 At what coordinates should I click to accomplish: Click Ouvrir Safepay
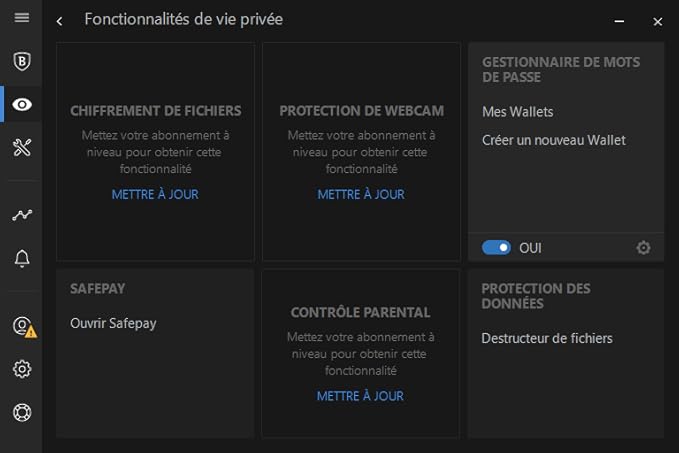(113, 323)
